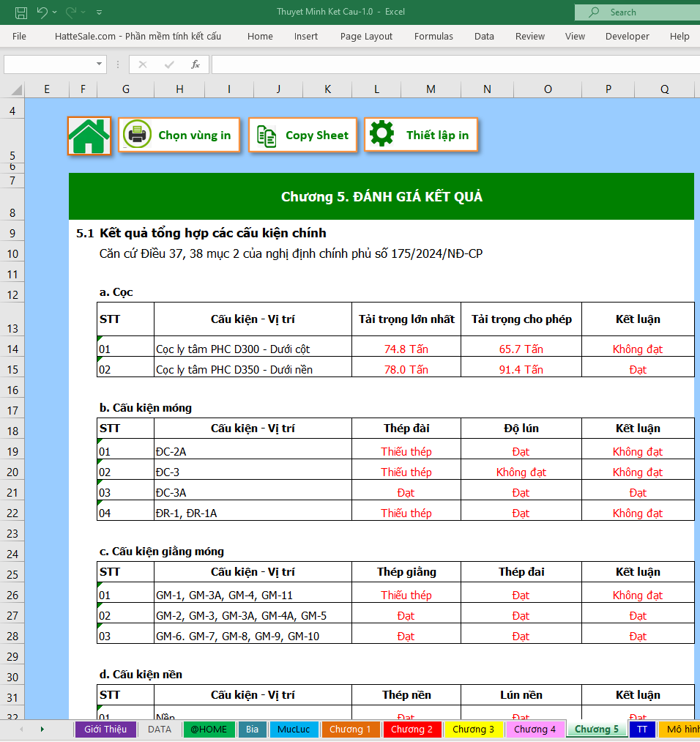Select row header 25
Viewport: 700px width, 742px height.
coord(12,575)
